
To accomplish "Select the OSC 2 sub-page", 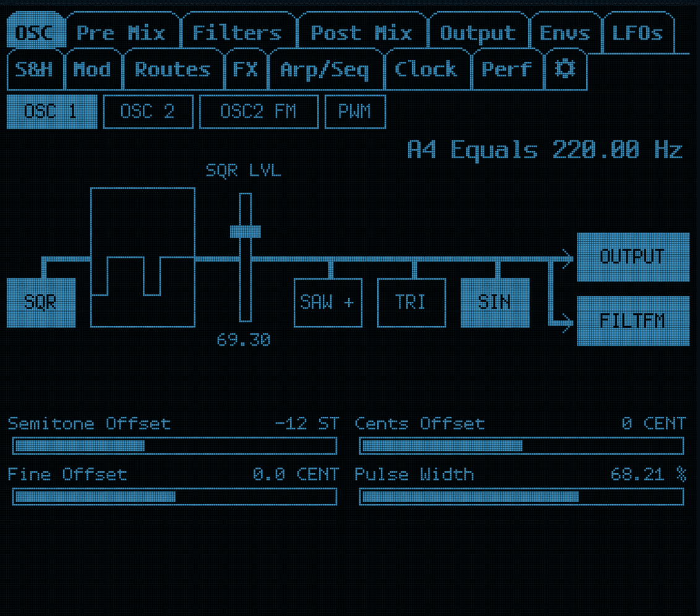I will click(148, 111).
